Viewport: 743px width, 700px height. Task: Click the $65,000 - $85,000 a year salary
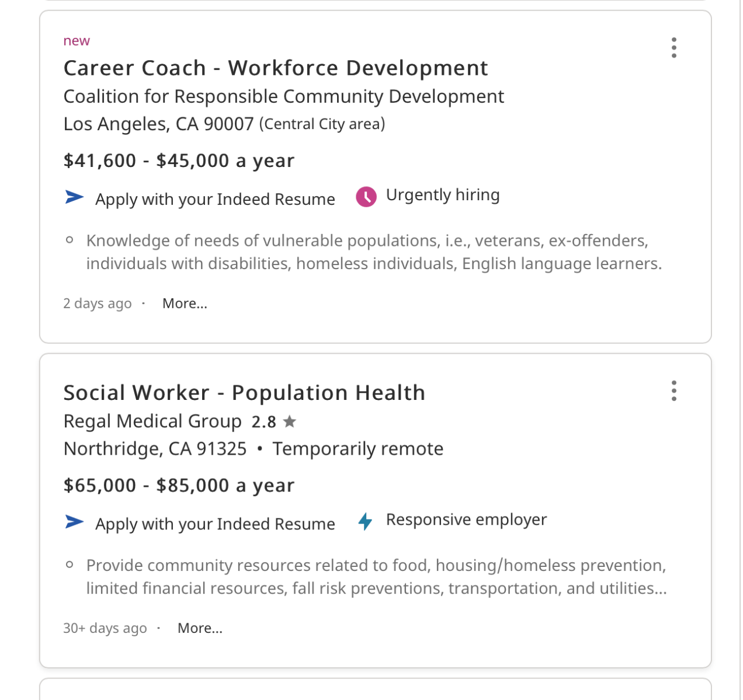coord(179,485)
